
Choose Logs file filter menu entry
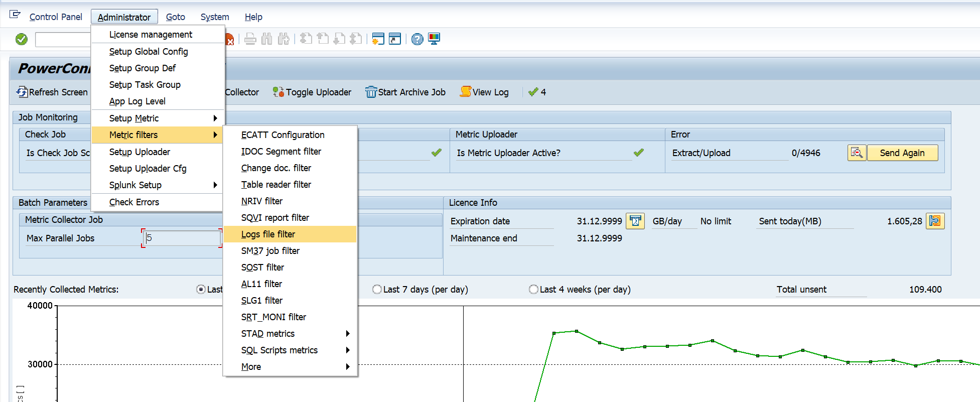(268, 234)
